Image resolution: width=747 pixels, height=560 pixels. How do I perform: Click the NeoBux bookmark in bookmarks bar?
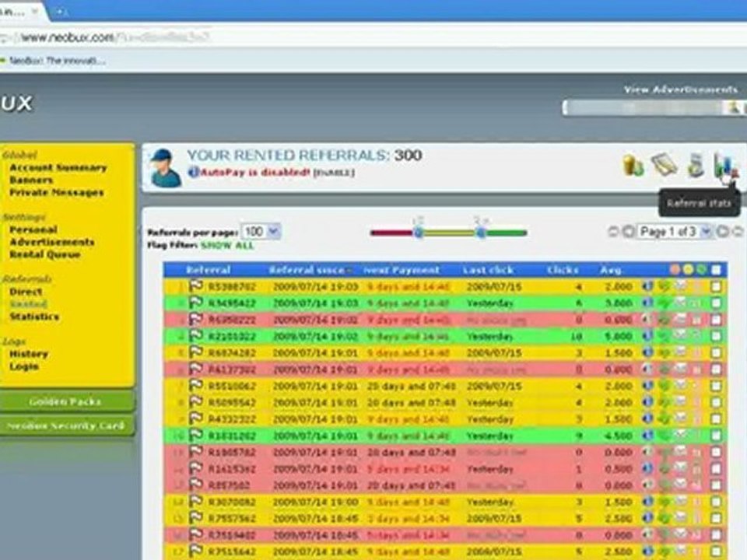(x=54, y=61)
